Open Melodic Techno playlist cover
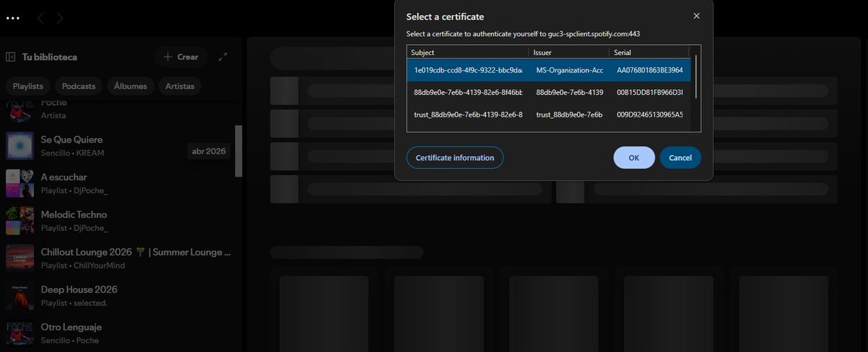The height and width of the screenshot is (352, 868). (20, 221)
